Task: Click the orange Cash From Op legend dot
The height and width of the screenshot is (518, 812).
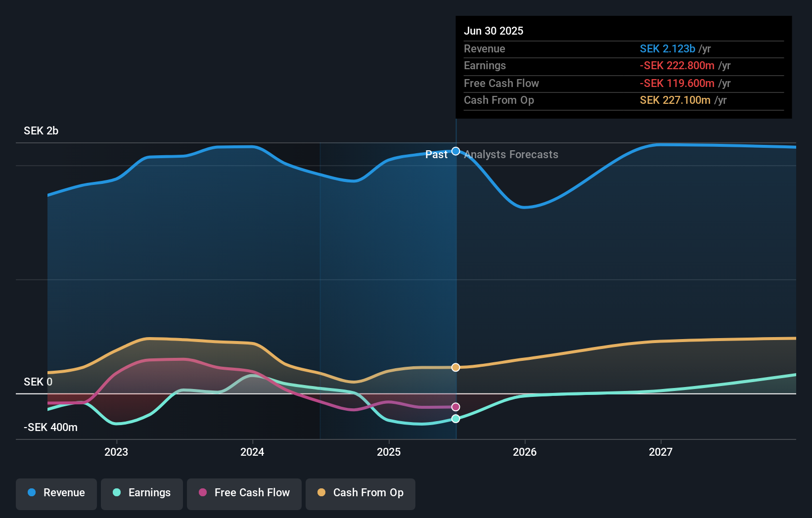Action: pos(321,492)
